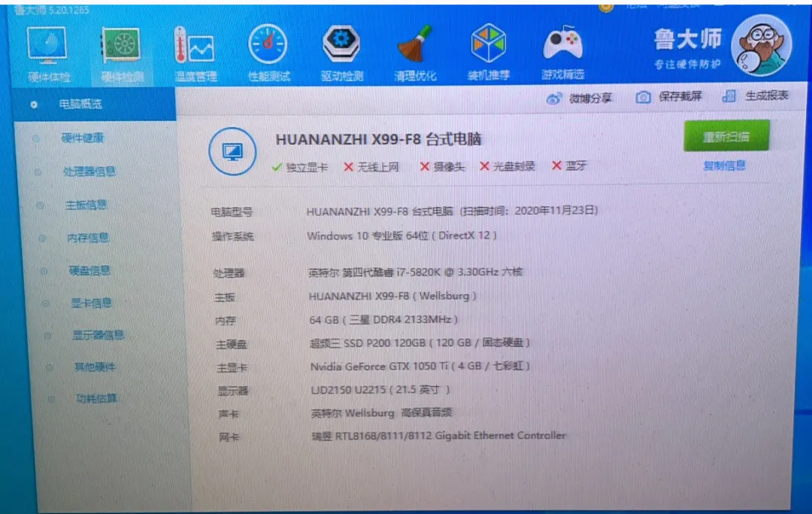This screenshot has width=812, height=514.
Task: Click the SSD P200 120GB disk value
Action: pyautogui.click(x=420, y=343)
